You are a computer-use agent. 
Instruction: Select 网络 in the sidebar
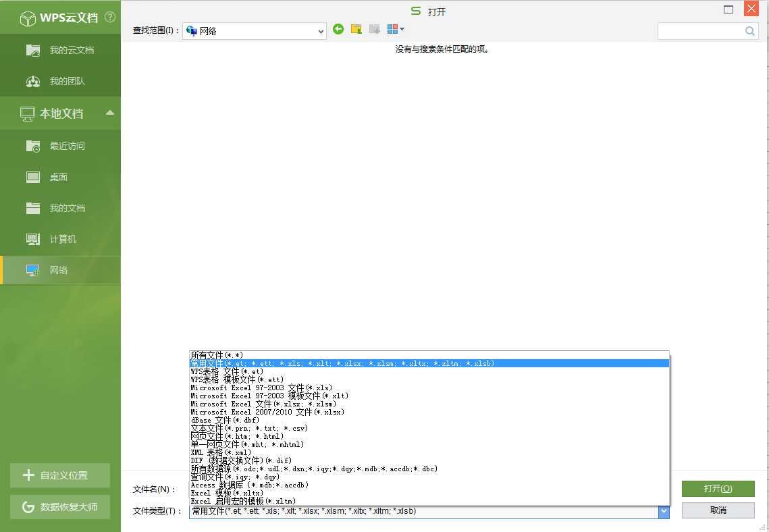60,269
